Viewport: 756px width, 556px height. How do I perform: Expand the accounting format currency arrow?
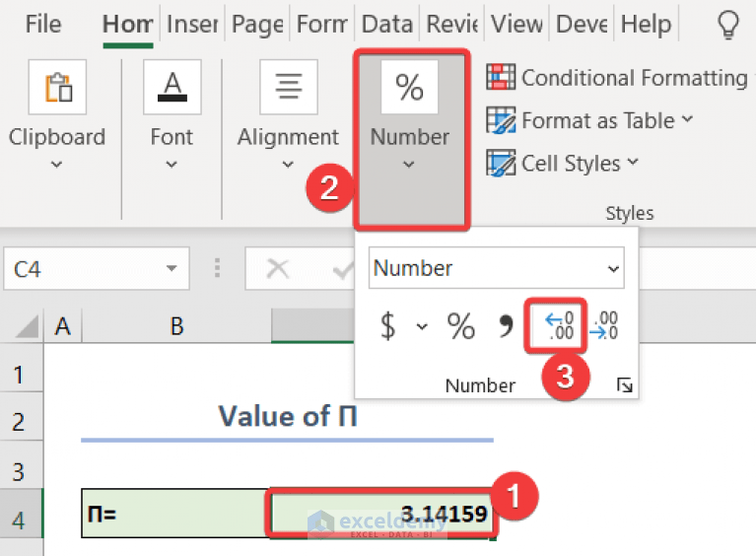point(422,327)
